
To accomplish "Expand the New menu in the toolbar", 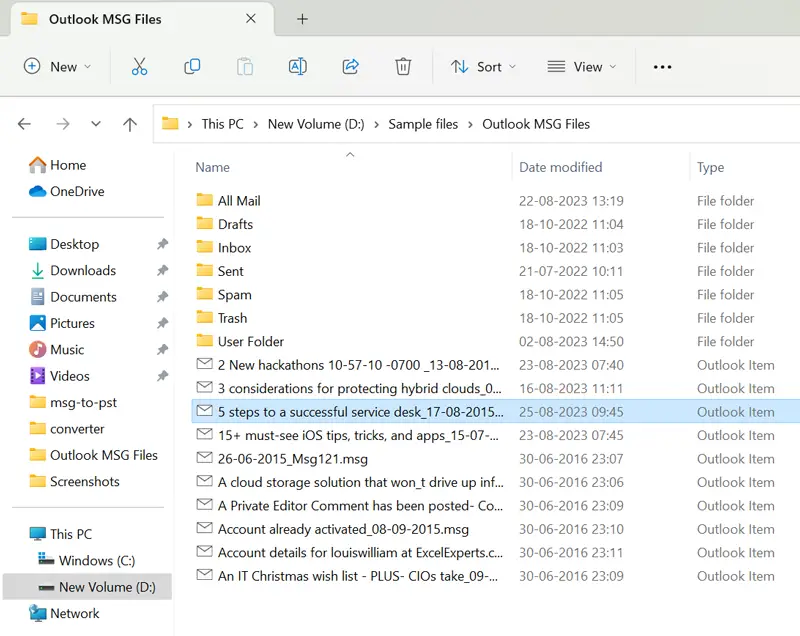I will 58,66.
